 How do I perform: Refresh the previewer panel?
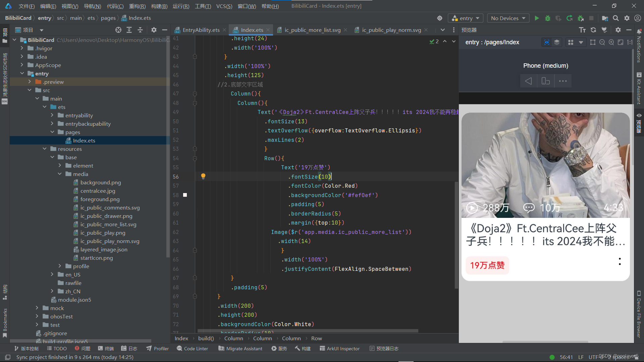[593, 30]
